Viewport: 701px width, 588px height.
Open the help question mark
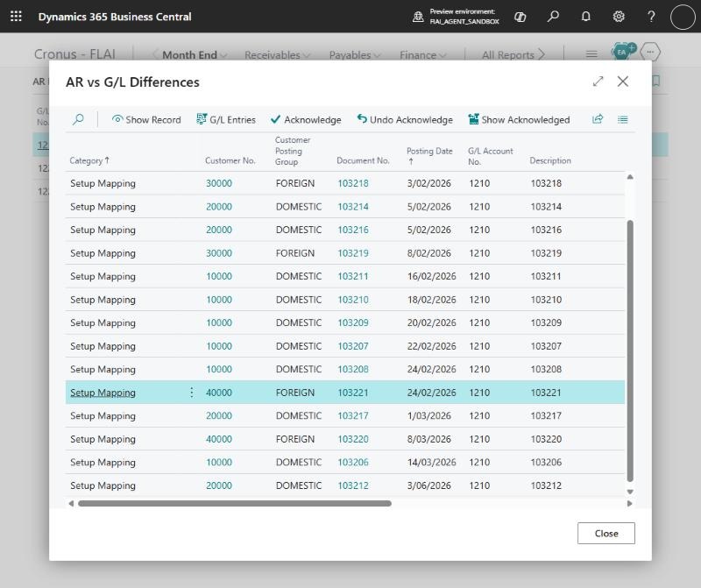[651, 17]
